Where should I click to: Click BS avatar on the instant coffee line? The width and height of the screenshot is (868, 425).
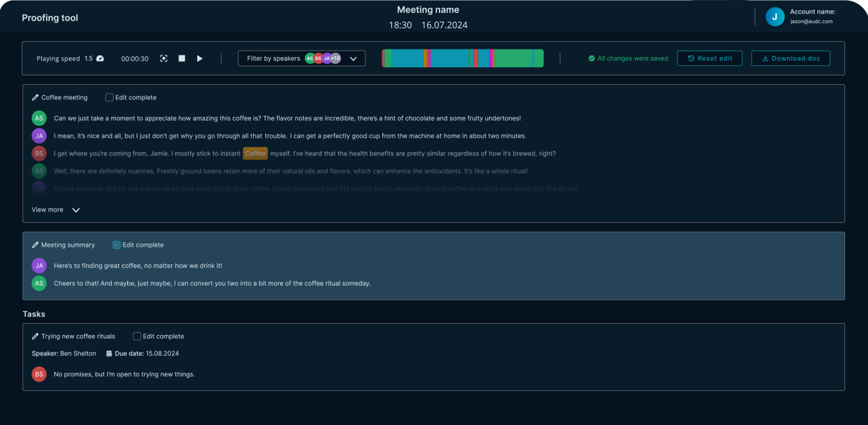point(39,153)
